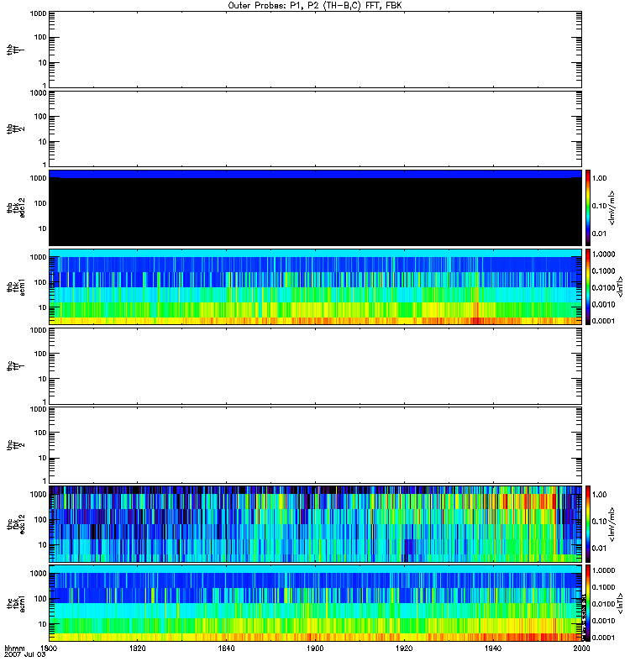Screen dimensions: 630x672
Task: Click the '1920' time axis label
Action: 404,648
